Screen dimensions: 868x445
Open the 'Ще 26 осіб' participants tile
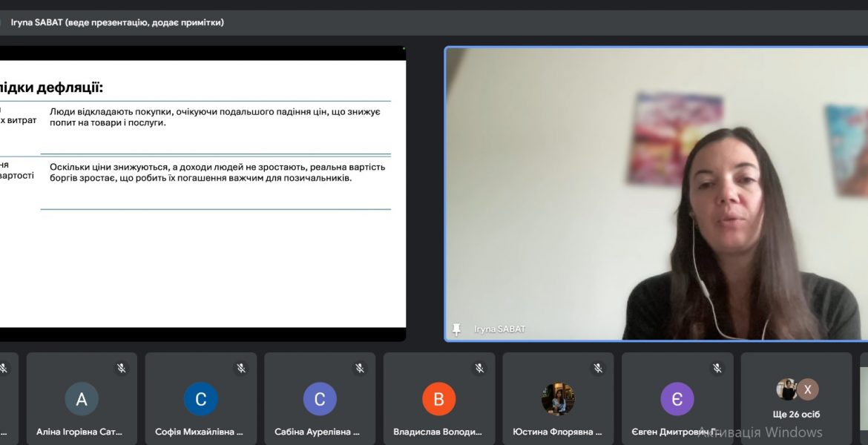[x=796, y=398]
